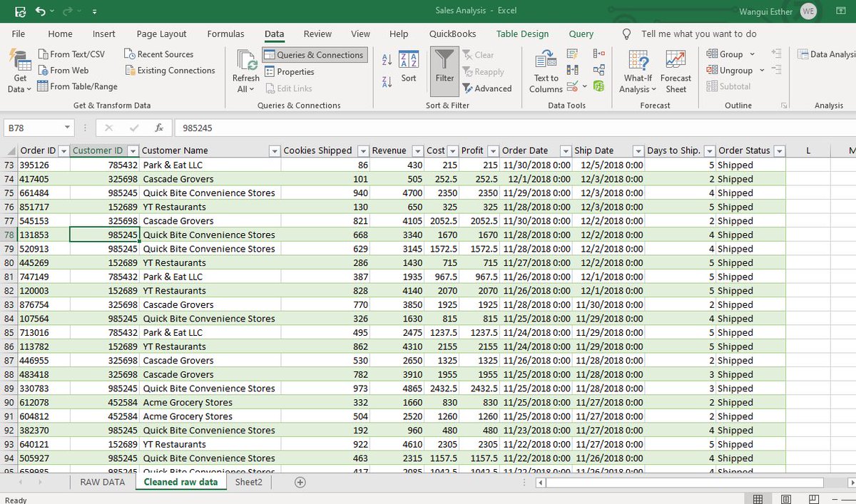Open Recent Sources
Screen dimensions: 856x504
click(158, 54)
